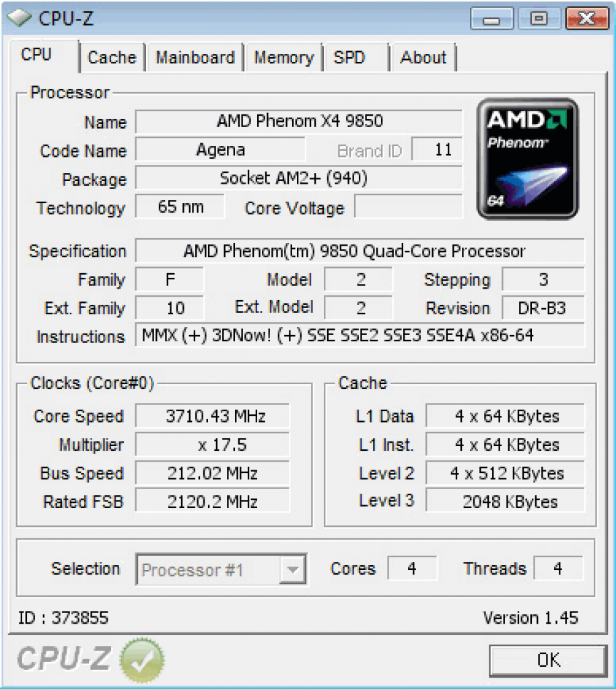The image size is (616, 689).
Task: Click the empty Core Voltage field
Action: 409,207
